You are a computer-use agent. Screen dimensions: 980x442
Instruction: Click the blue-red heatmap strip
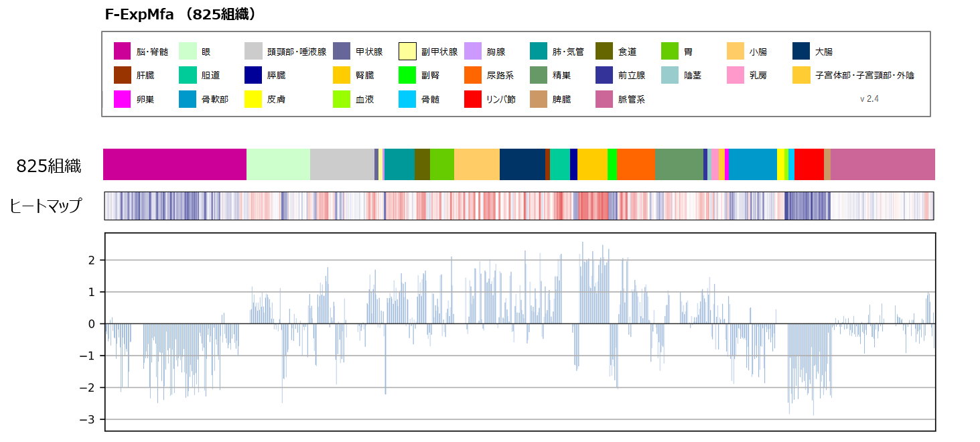point(518,206)
